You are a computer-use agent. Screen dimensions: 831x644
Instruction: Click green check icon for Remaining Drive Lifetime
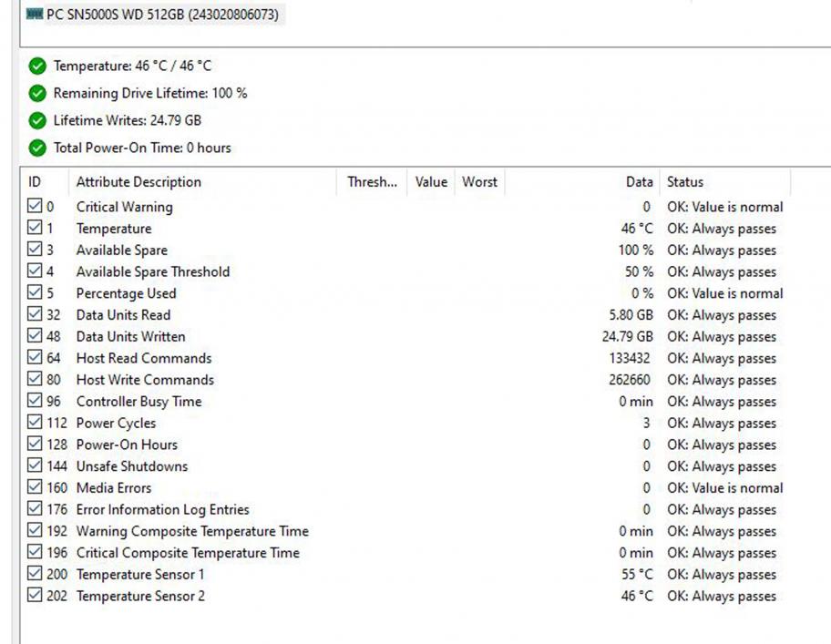(x=37, y=93)
